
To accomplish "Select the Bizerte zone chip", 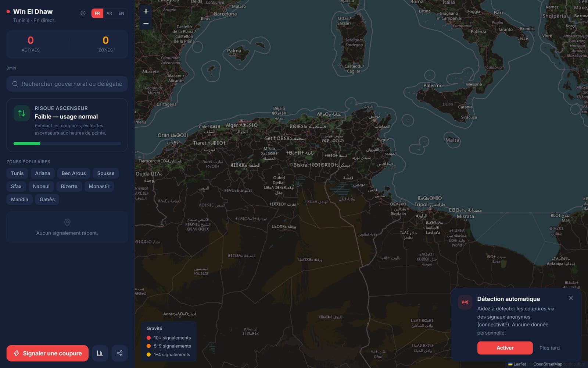I will point(69,186).
